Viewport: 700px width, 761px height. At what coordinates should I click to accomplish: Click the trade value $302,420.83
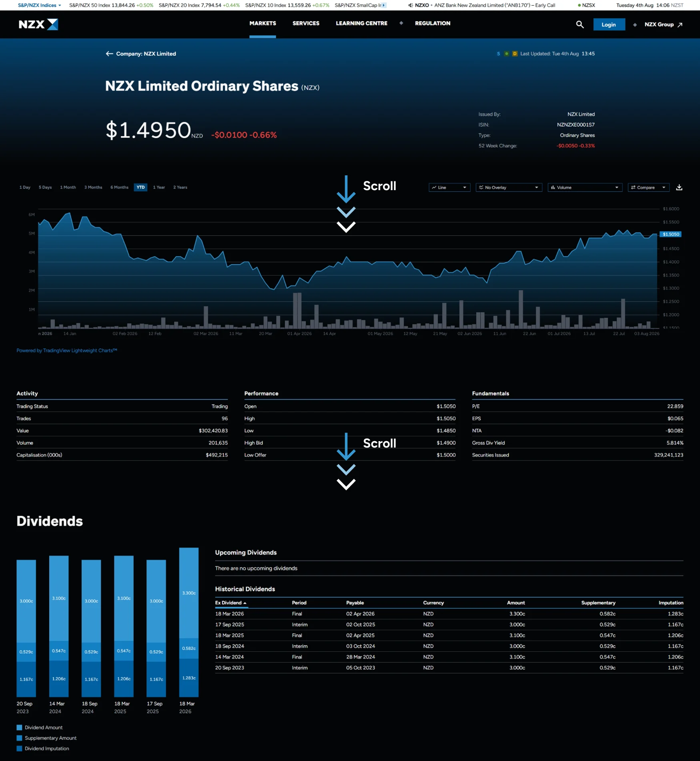[x=213, y=430]
